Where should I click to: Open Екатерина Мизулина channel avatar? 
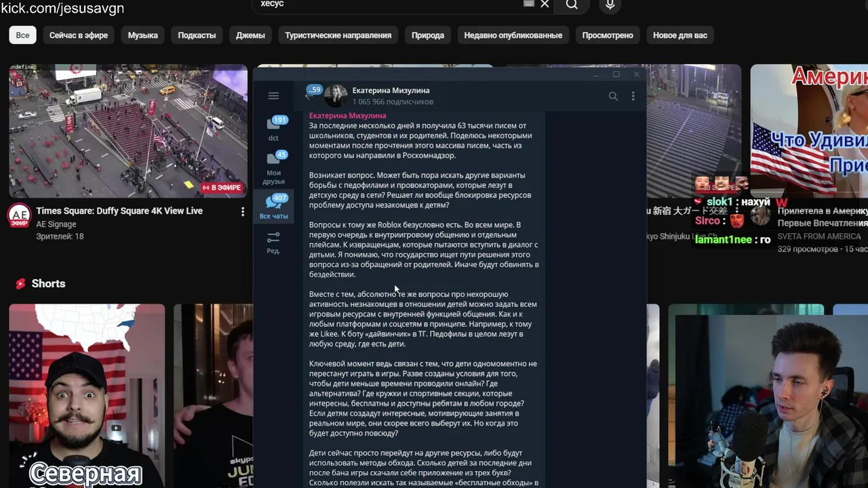[x=336, y=96]
